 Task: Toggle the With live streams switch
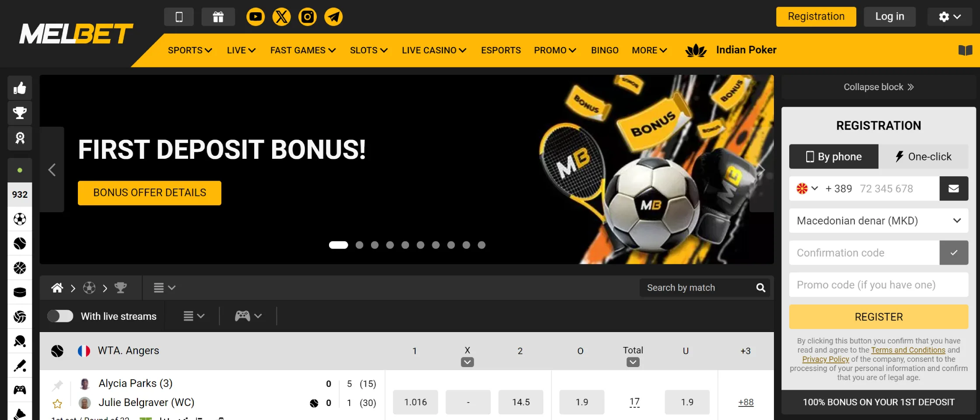click(x=60, y=316)
